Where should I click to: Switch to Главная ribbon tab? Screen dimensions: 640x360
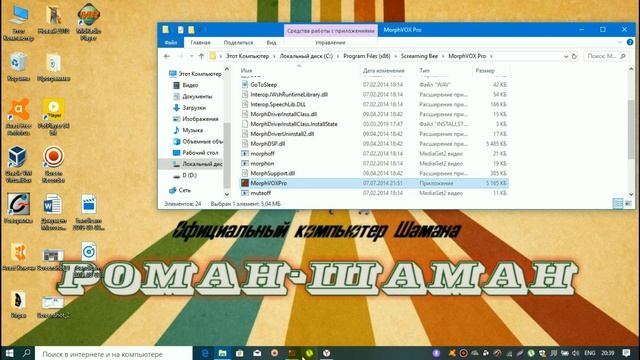tap(200, 42)
